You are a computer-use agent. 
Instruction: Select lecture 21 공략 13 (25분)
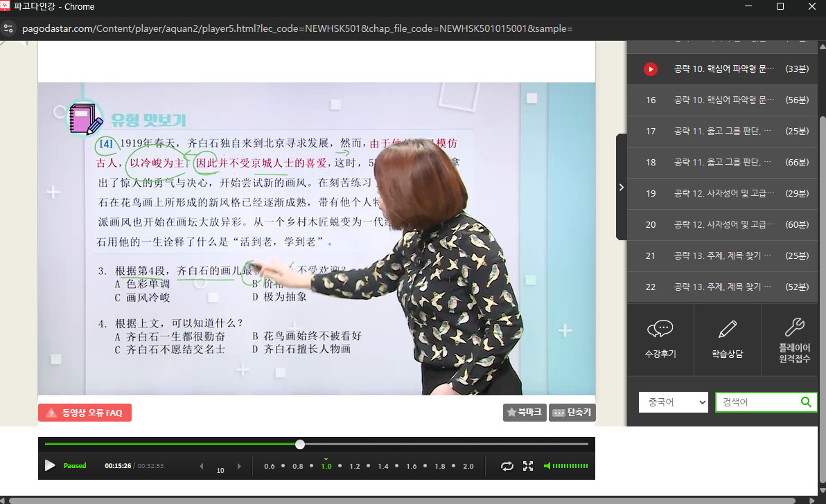click(722, 255)
